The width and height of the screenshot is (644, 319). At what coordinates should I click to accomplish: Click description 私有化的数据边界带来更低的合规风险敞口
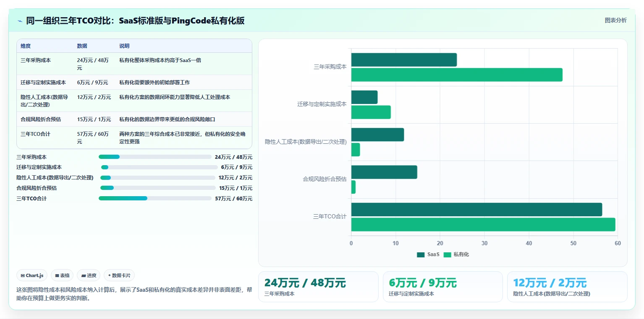(167, 119)
